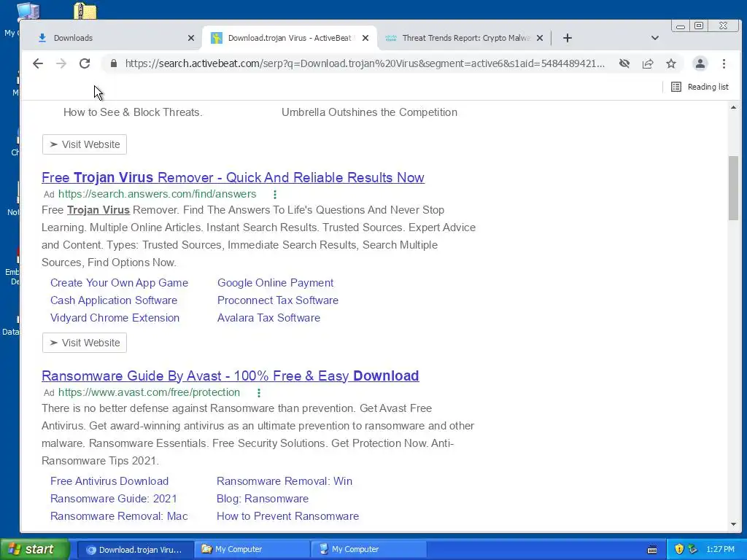Click Visit Website under Trojan Remover ad

pos(85,343)
